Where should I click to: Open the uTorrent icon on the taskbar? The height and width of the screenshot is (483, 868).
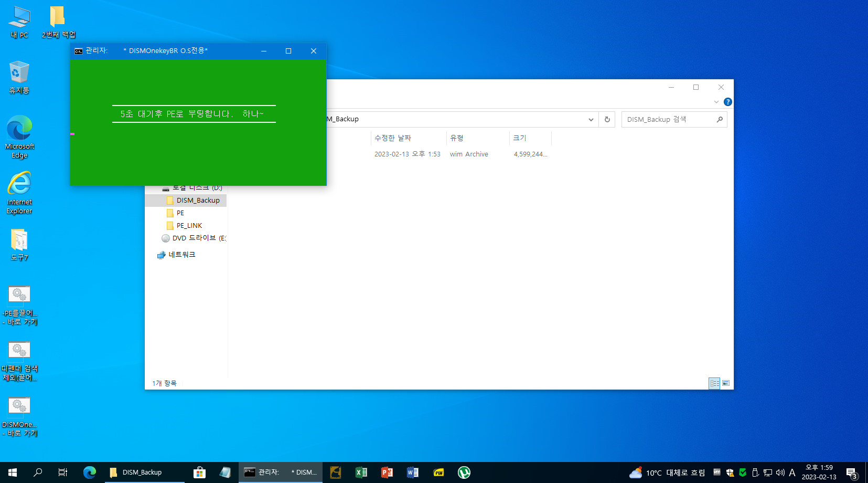click(464, 472)
